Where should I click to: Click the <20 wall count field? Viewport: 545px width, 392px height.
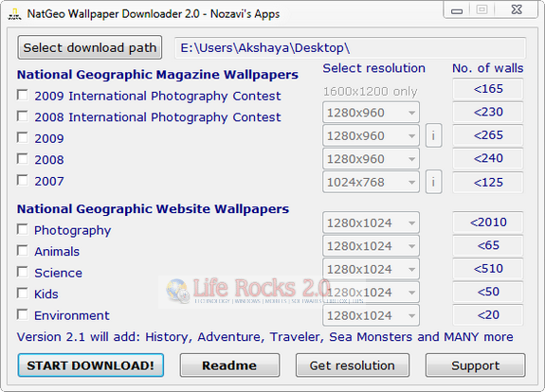pos(488,315)
